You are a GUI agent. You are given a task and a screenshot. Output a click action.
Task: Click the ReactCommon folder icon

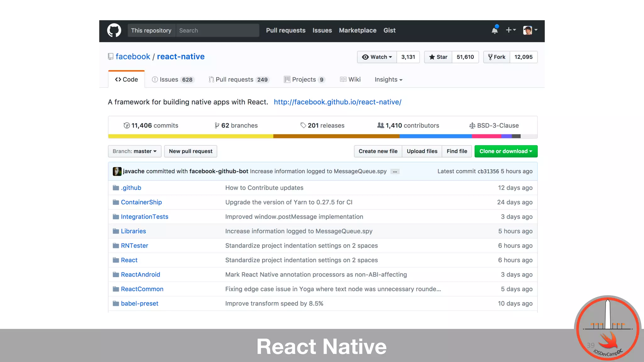tap(116, 289)
